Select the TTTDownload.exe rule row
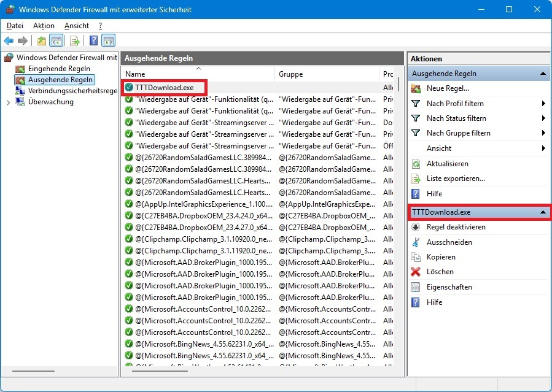 [x=258, y=88]
